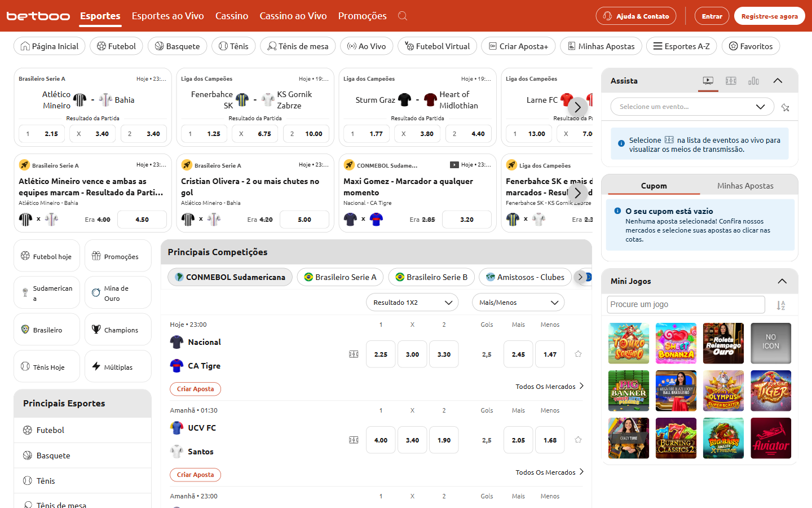Image resolution: width=812 pixels, height=508 pixels.
Task: Open video stream view in Assista panel
Action: tap(708, 81)
